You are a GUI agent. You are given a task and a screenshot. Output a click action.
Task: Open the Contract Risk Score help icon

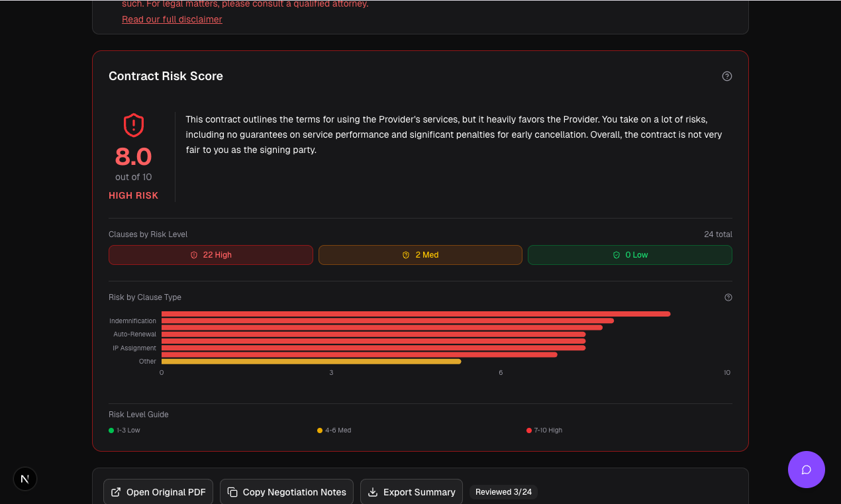[x=726, y=76]
